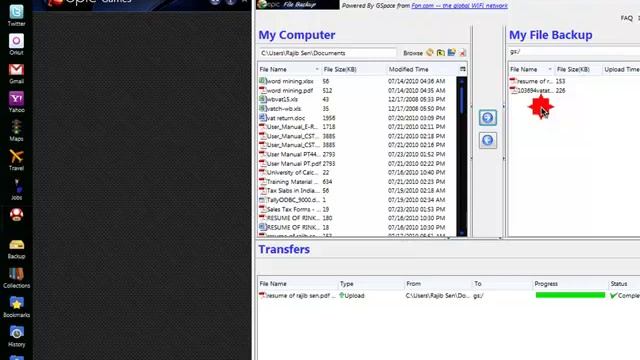Click the refresh icon beside Browse
Viewport: 640px width, 360px height.
[x=430, y=53]
